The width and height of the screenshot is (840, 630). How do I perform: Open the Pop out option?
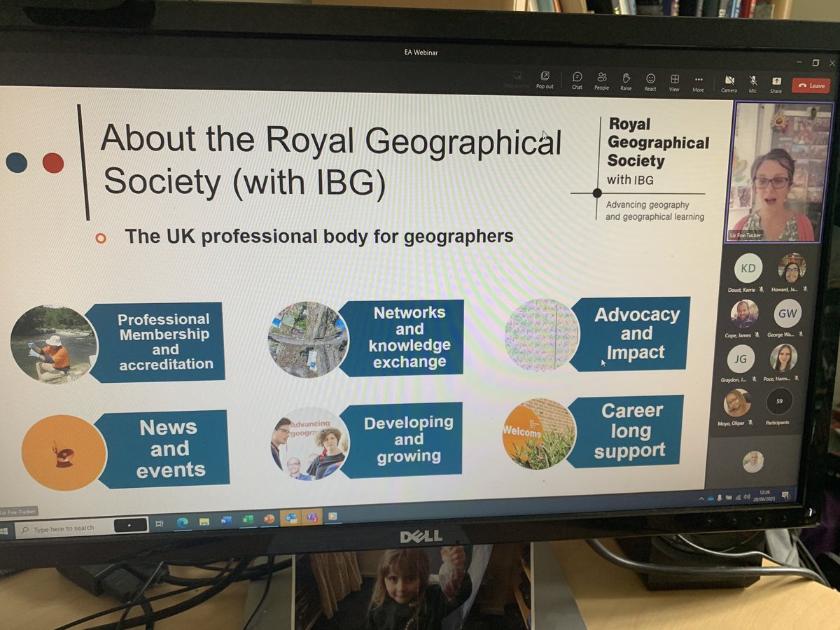[x=545, y=80]
